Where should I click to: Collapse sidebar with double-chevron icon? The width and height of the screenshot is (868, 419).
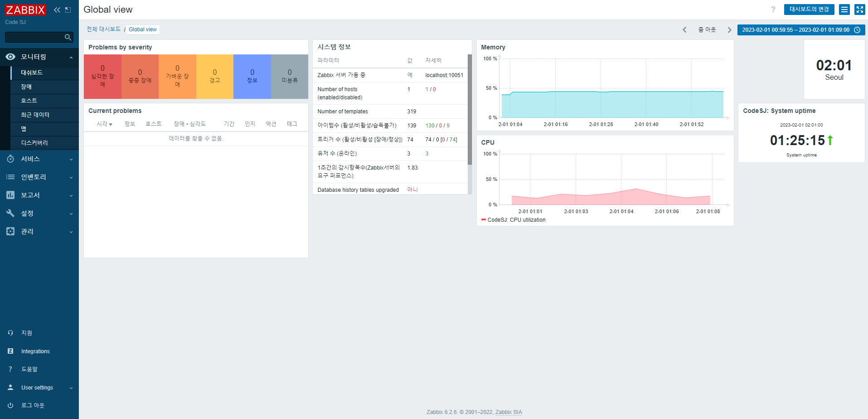(57, 10)
